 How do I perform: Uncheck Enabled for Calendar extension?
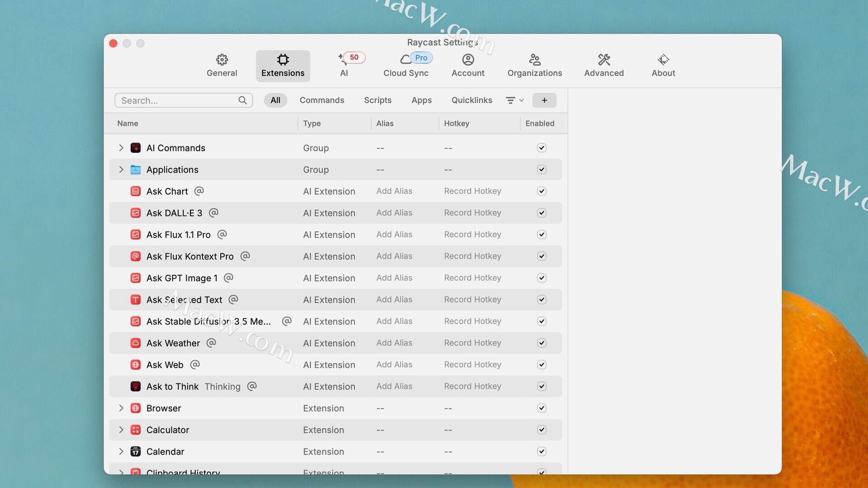tap(542, 451)
